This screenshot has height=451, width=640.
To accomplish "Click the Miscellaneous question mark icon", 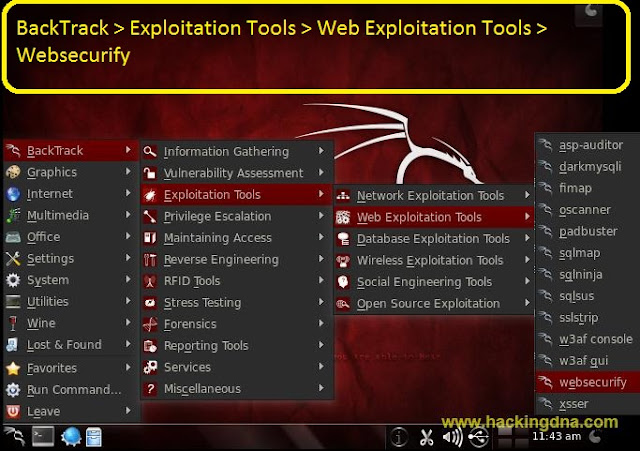I will point(150,389).
